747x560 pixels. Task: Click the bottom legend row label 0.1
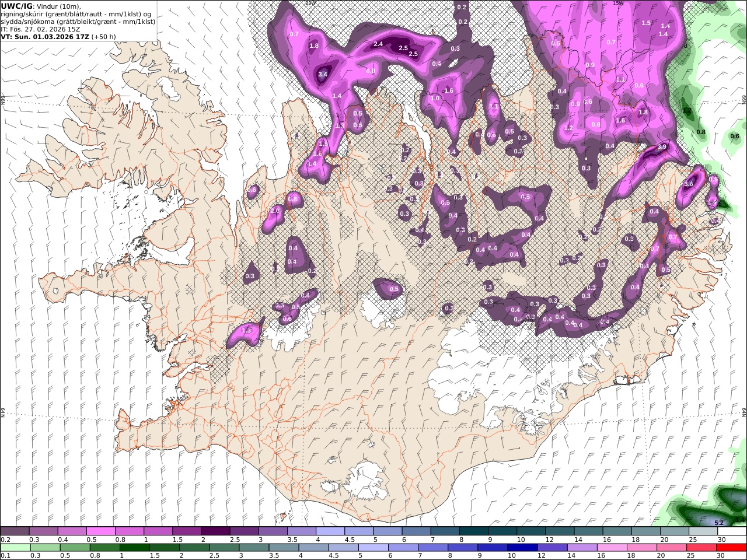coord(4,556)
